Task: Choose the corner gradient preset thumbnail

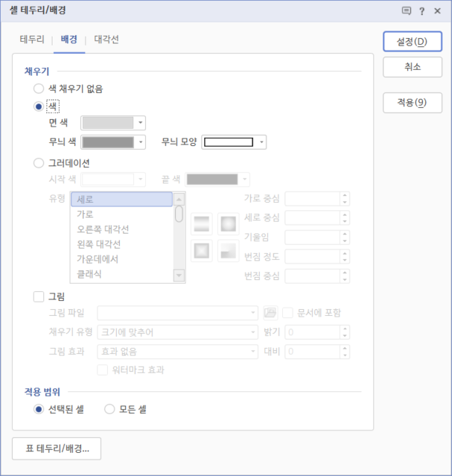Action: click(229, 251)
